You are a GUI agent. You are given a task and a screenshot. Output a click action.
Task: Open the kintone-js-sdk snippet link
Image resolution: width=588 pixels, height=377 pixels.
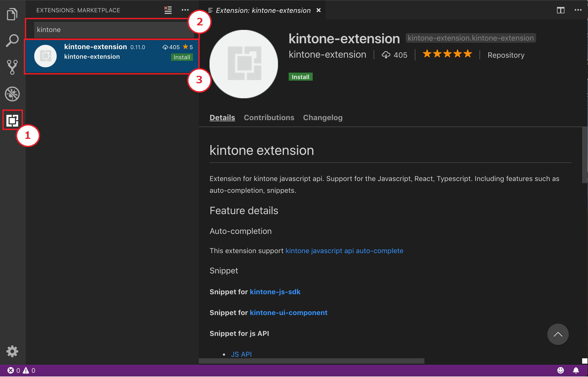click(275, 292)
